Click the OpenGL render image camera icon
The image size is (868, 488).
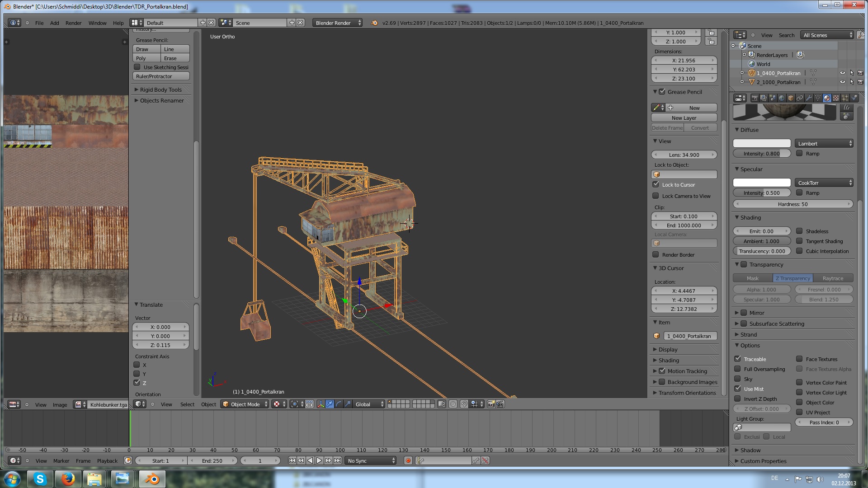(x=491, y=404)
